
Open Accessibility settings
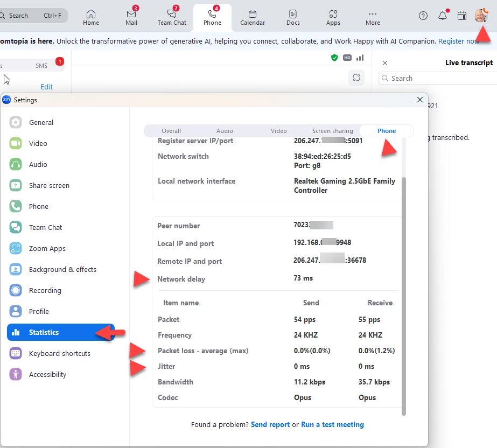click(60, 374)
